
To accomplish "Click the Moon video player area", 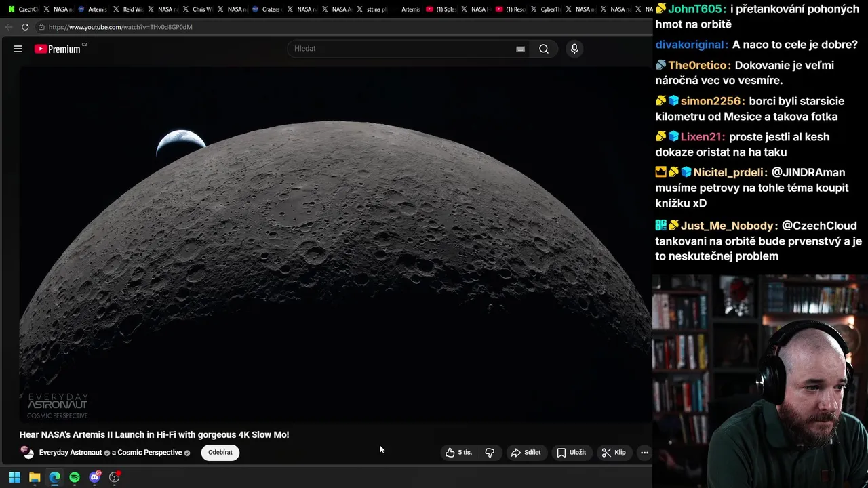I will 336,244.
